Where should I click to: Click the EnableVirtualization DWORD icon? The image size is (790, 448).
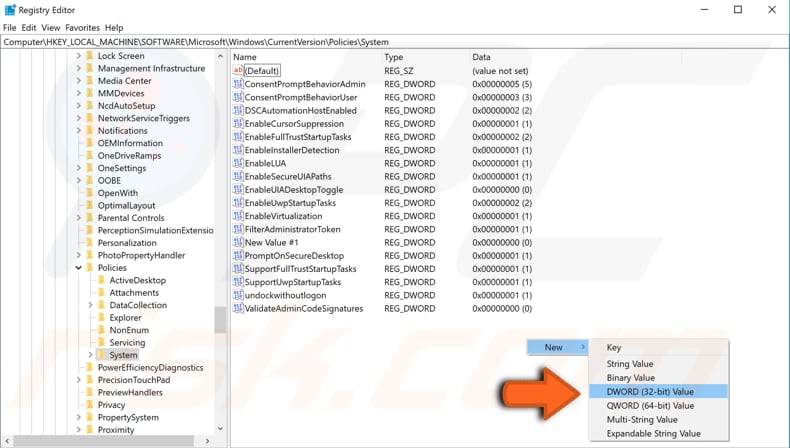[238, 216]
